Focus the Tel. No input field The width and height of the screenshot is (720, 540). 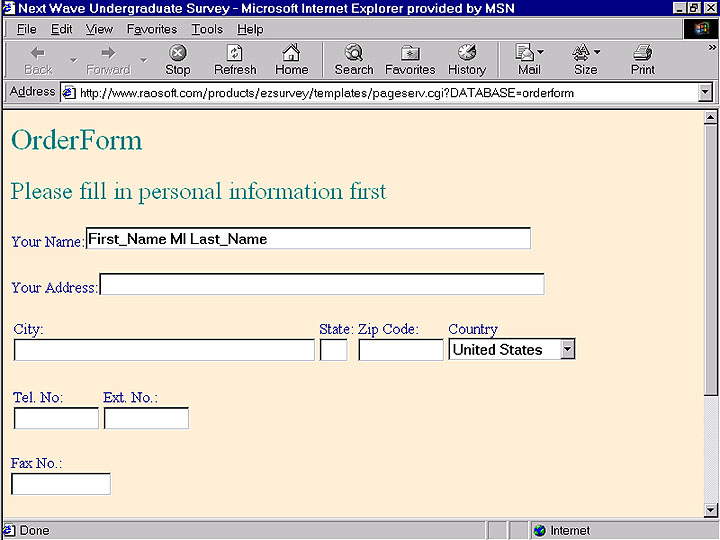tap(56, 418)
